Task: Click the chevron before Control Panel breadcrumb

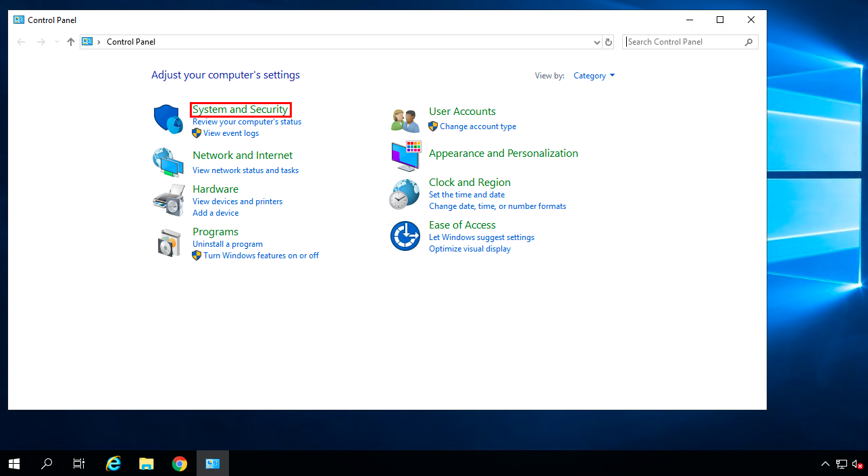Action: [x=100, y=42]
